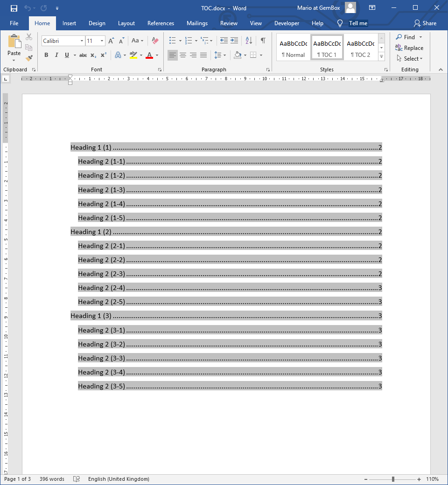Toggle Show/Hide paragraph marks
The height and width of the screenshot is (485, 448).
point(262,41)
